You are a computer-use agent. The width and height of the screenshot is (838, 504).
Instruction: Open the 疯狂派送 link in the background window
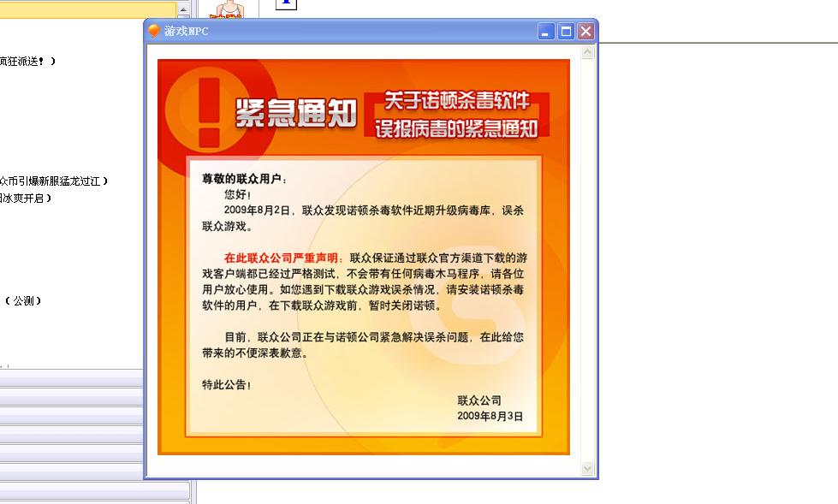[27, 62]
